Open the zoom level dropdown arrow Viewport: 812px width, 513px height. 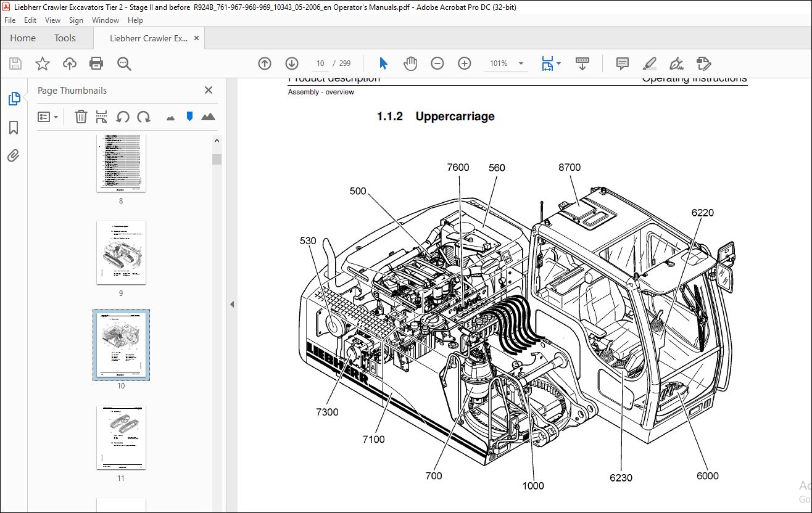[x=521, y=64]
